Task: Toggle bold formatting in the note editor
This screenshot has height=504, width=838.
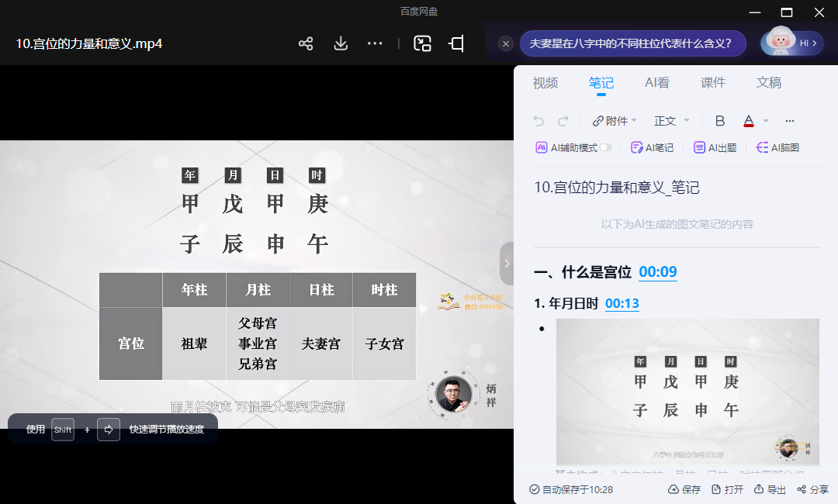Action: (x=719, y=121)
